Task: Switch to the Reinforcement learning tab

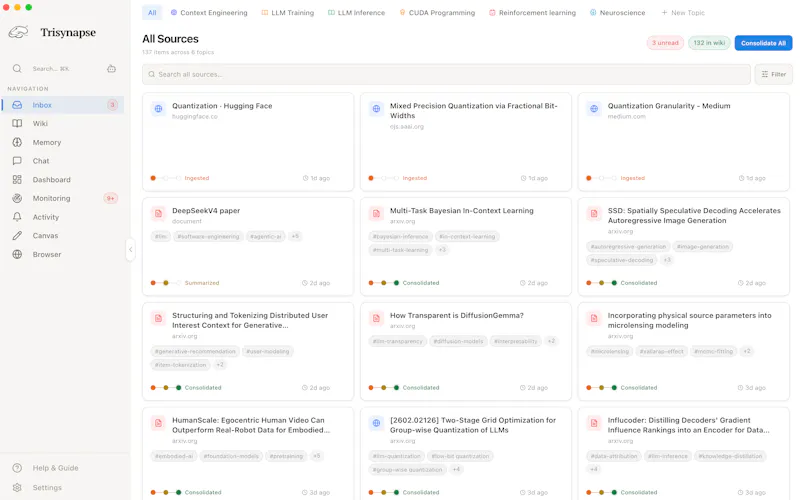Action: coord(533,13)
